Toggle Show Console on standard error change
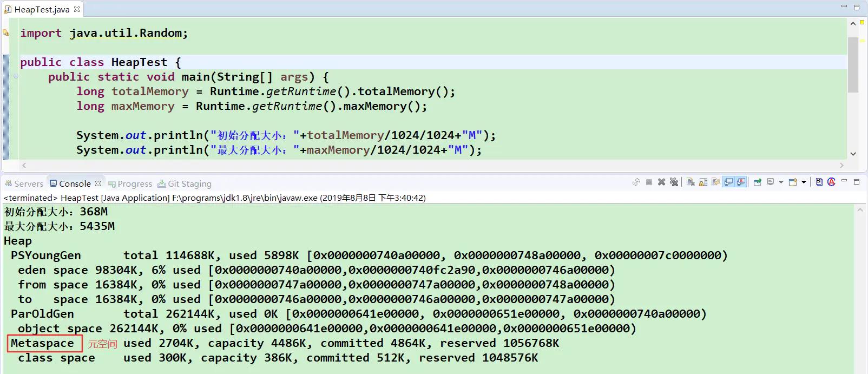868x374 pixels. click(741, 182)
